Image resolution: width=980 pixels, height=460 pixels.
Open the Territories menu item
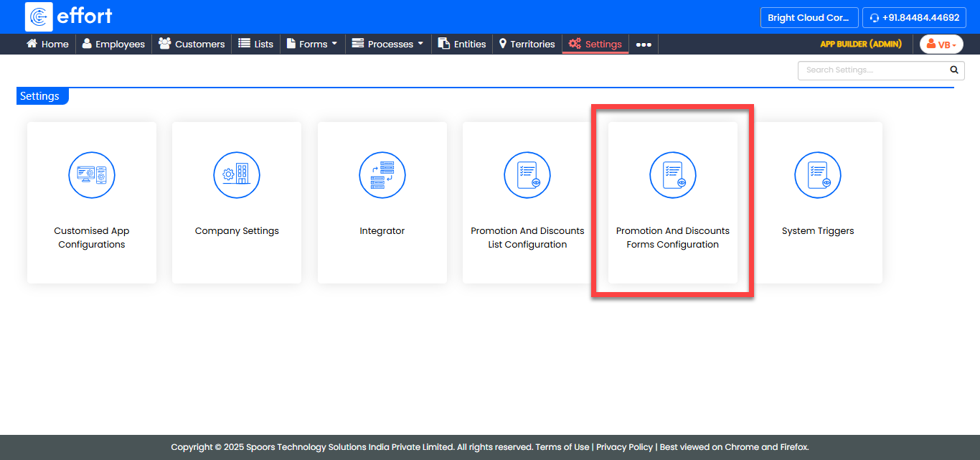(527, 44)
